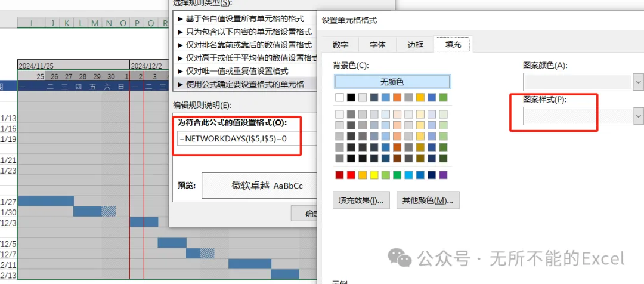Image resolution: width=644 pixels, height=284 pixels.
Task: Select rule type 使用公式确定要设置格式的单元格
Action: 245,84
